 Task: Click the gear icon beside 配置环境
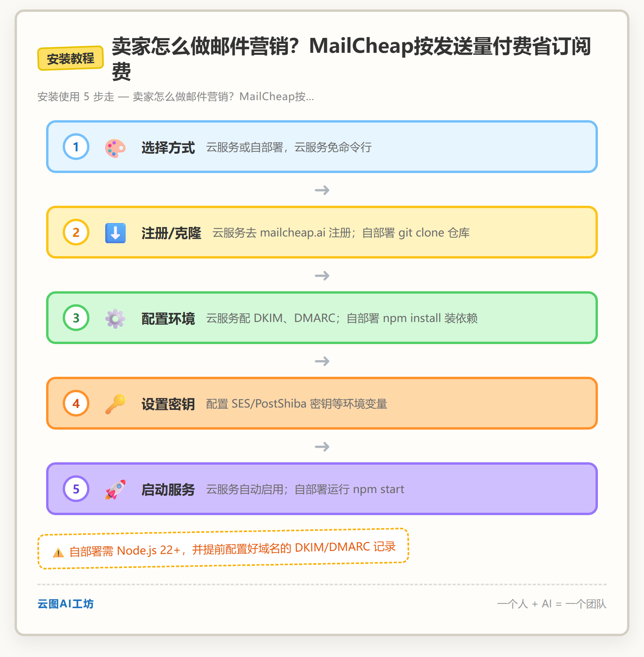point(115,318)
